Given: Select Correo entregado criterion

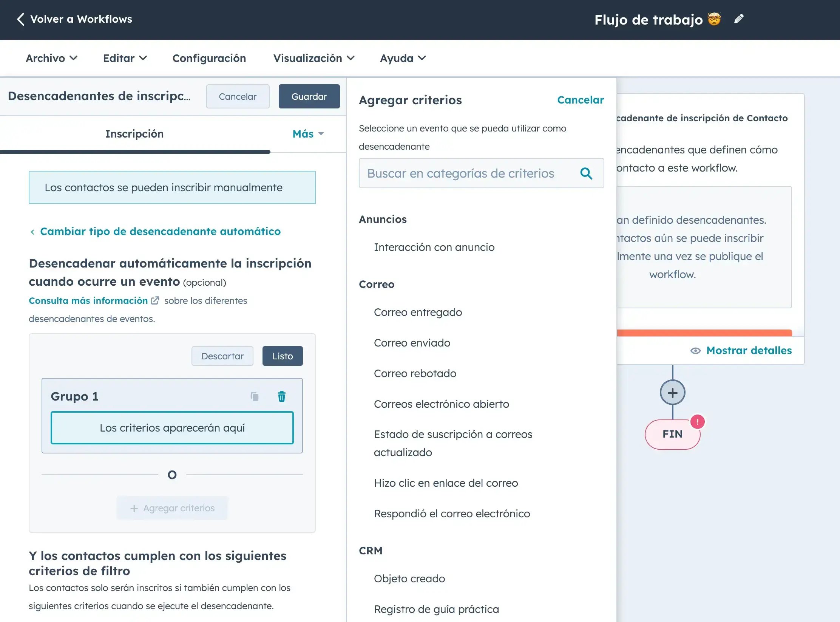Looking at the screenshot, I should 418,312.
